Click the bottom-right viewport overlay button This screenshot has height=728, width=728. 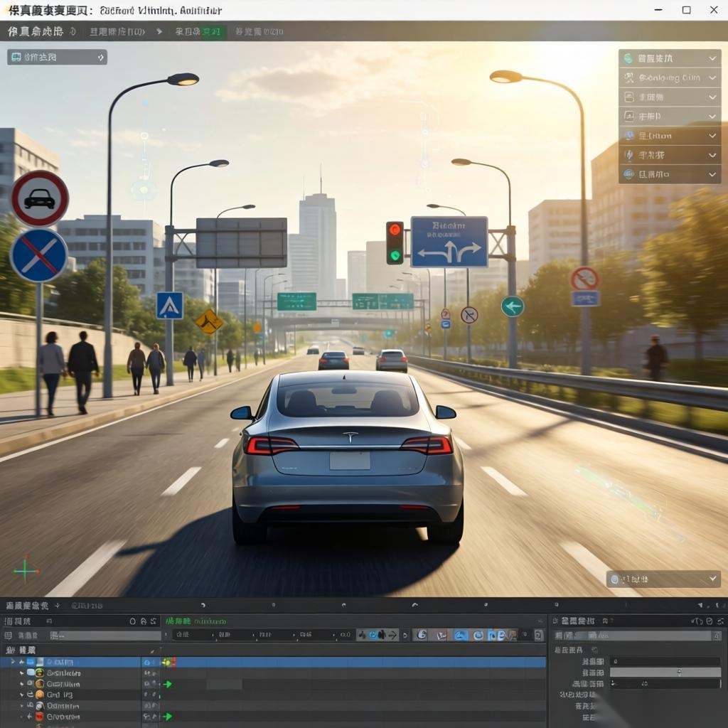coord(664,579)
